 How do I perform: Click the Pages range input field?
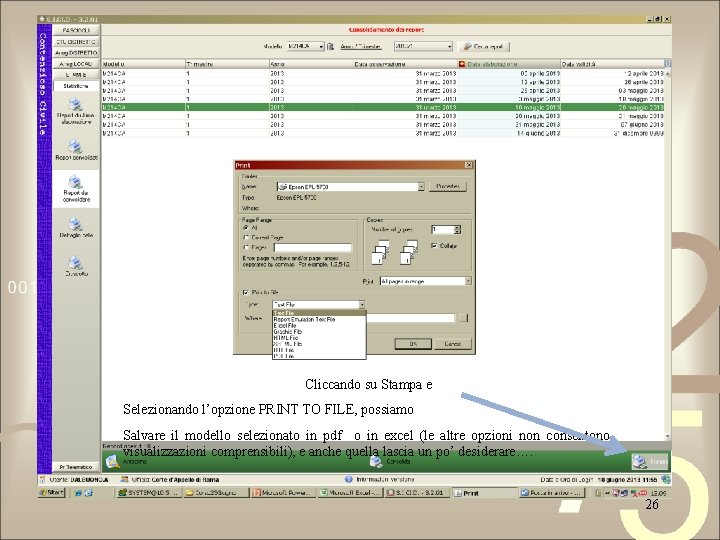313,248
